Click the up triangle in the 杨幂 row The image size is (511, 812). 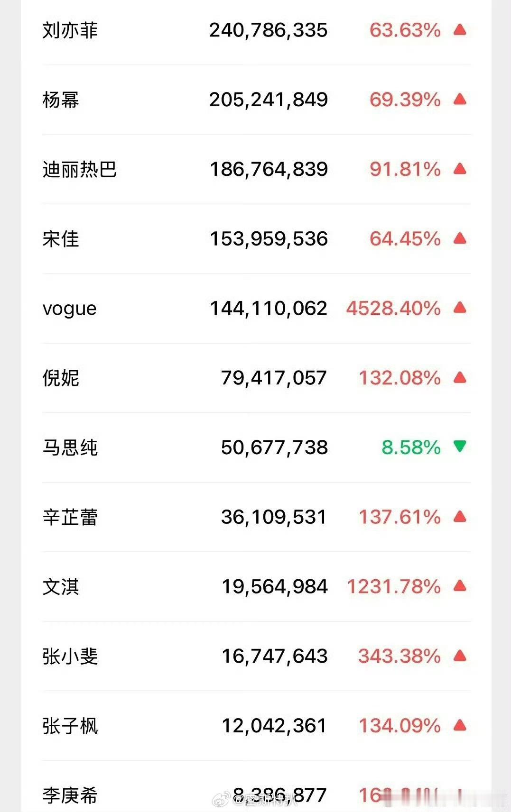click(x=460, y=99)
